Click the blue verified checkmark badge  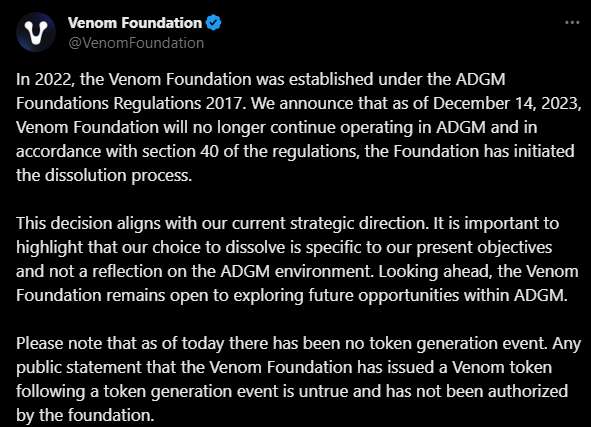(213, 23)
